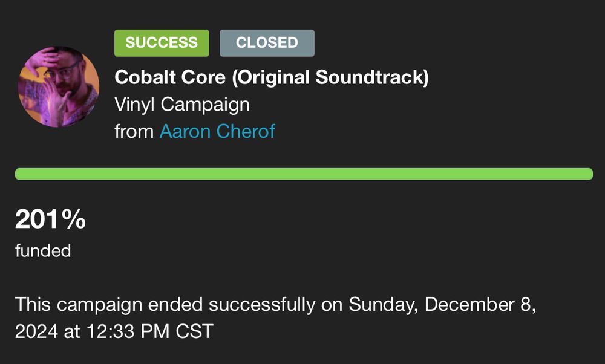
Task: Open the Aaron Cherof artist link
Action: [217, 131]
